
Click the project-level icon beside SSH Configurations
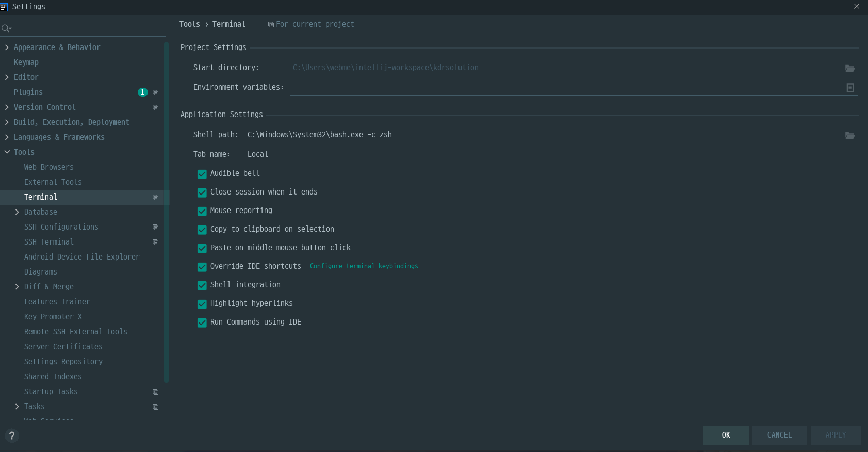click(x=155, y=228)
